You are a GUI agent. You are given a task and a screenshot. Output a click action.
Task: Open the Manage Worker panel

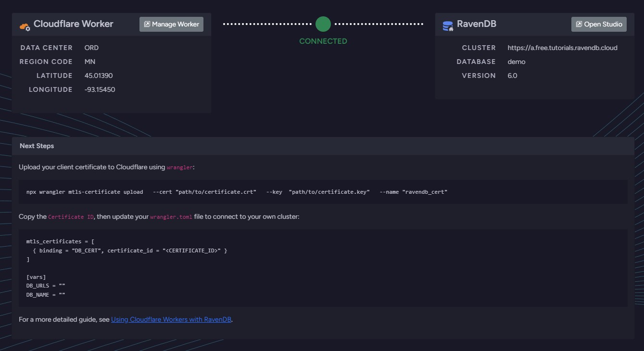coord(171,24)
